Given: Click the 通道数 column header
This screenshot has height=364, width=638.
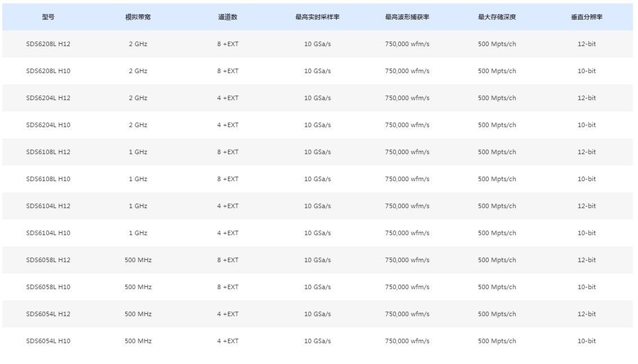Looking at the screenshot, I should click(228, 17).
